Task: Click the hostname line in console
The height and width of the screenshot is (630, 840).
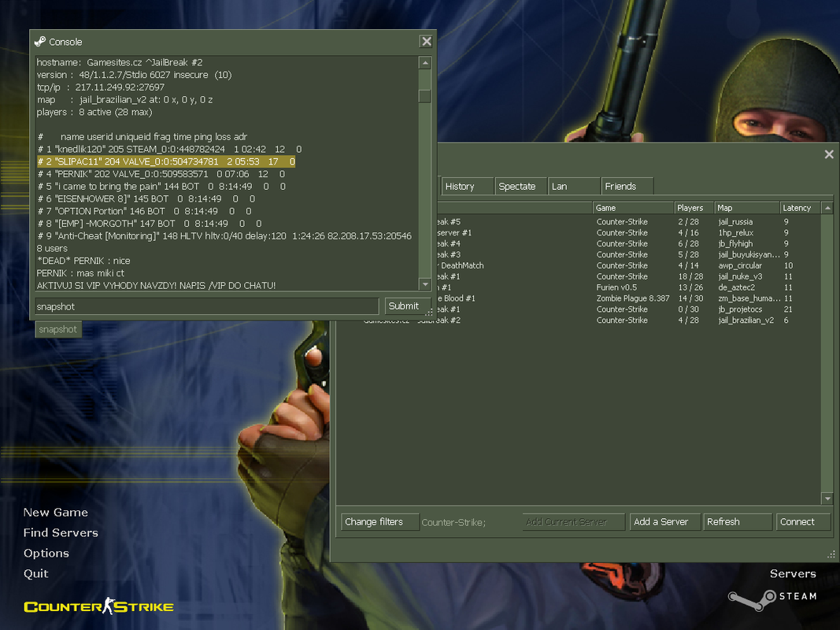Action: tap(120, 62)
